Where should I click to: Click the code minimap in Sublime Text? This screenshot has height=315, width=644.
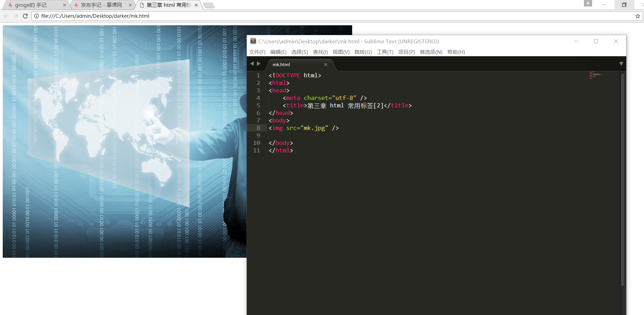pyautogui.click(x=596, y=75)
